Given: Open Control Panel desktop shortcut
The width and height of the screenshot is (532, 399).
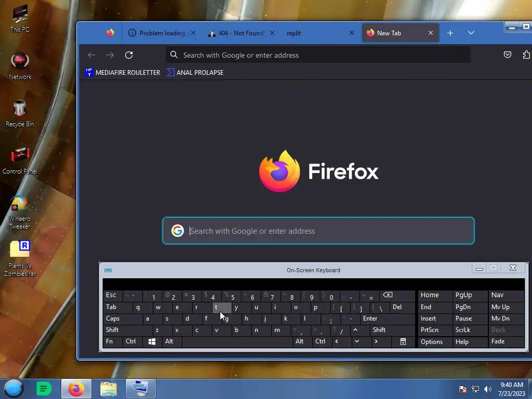Looking at the screenshot, I should (20, 161).
